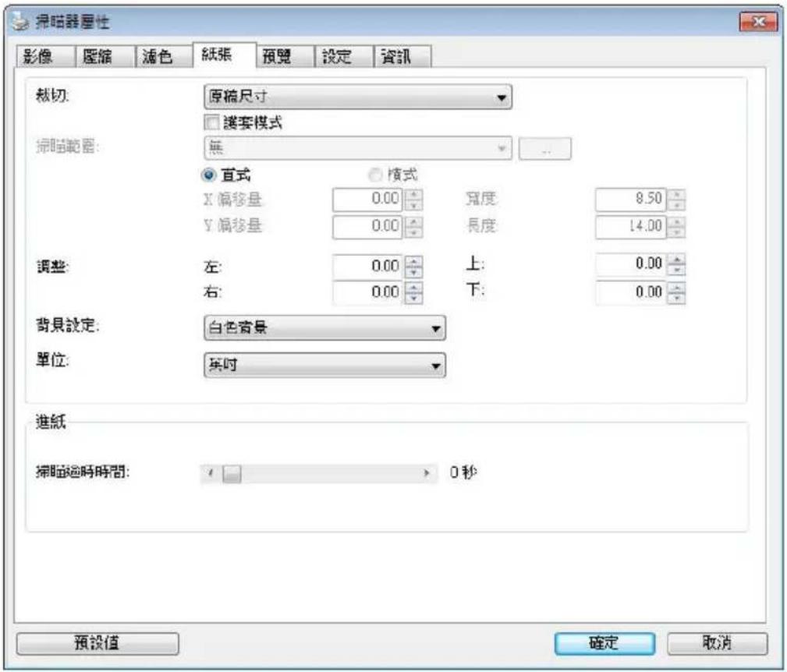Switch to the 預覽 tab
Screen dimensions: 787x672
[x=284, y=56]
